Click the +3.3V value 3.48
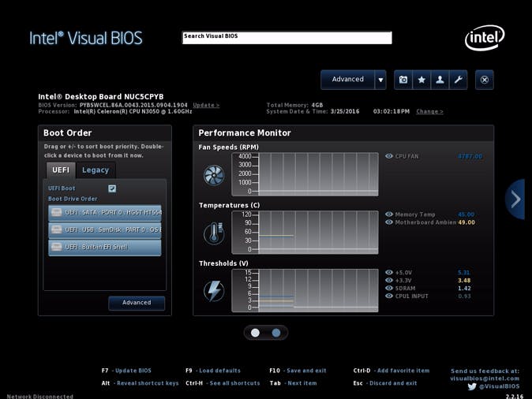The image size is (532, 399). click(x=464, y=281)
